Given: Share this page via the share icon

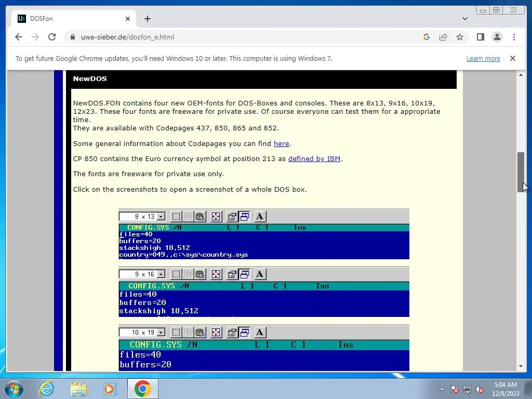Looking at the screenshot, I should click(443, 37).
